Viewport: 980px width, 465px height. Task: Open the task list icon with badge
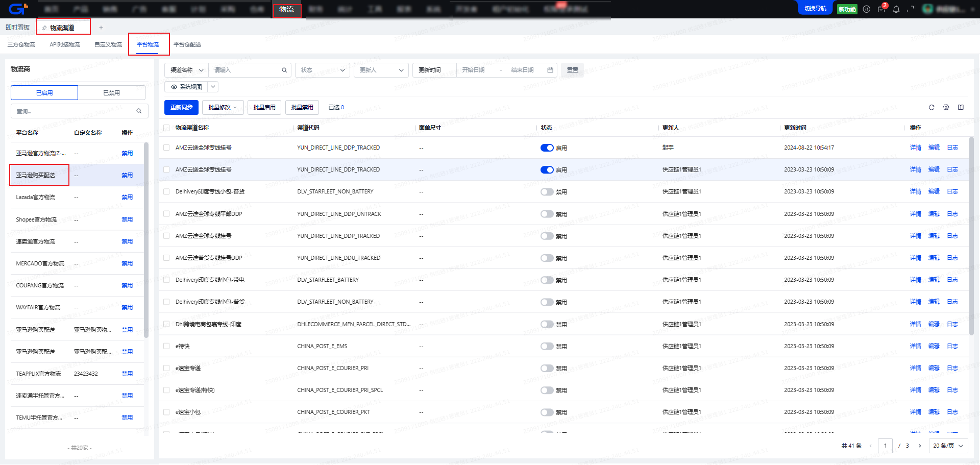tap(881, 9)
